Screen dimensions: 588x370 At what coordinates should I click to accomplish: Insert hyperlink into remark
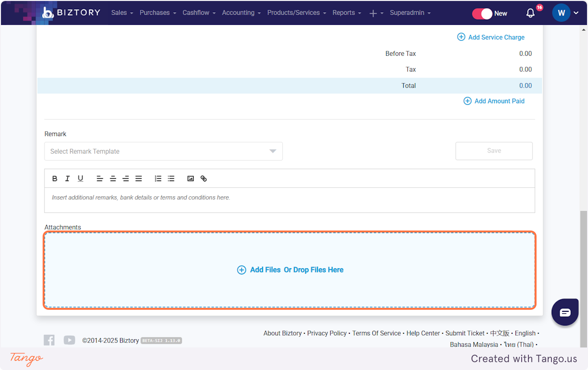pos(204,179)
